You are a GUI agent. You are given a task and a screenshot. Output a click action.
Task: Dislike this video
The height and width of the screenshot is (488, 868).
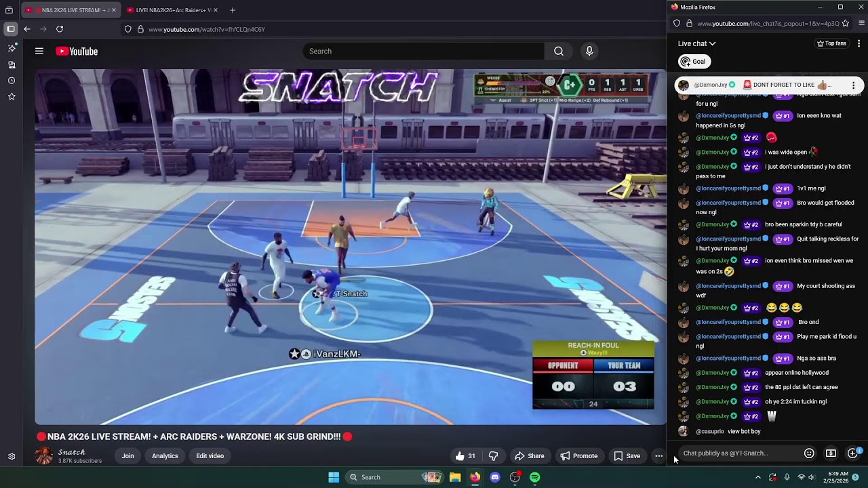tap(494, 456)
